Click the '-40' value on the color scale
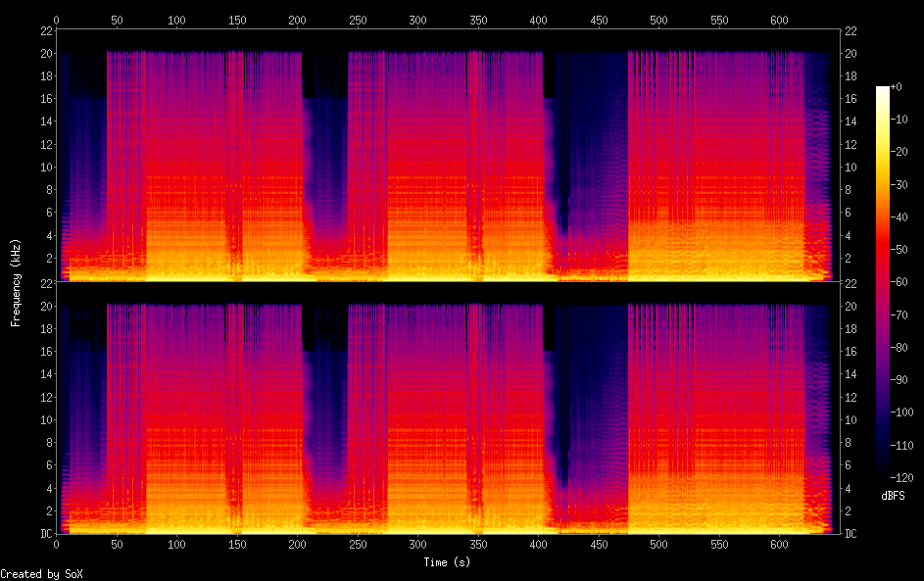 tap(899, 217)
